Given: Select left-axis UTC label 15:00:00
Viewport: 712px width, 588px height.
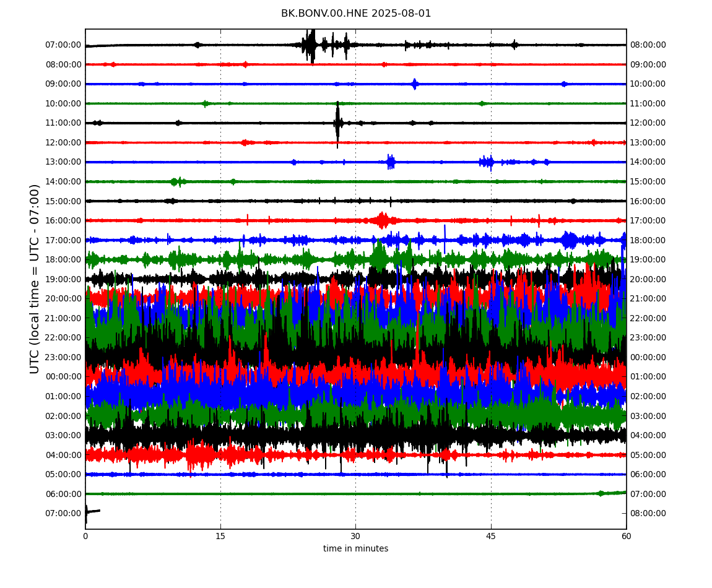Looking at the screenshot, I should tap(64, 201).
